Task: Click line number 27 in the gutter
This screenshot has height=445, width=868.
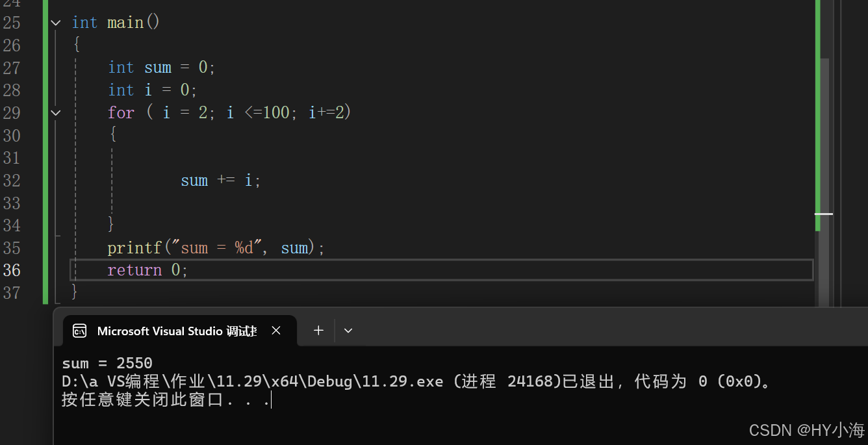Action: pos(12,68)
